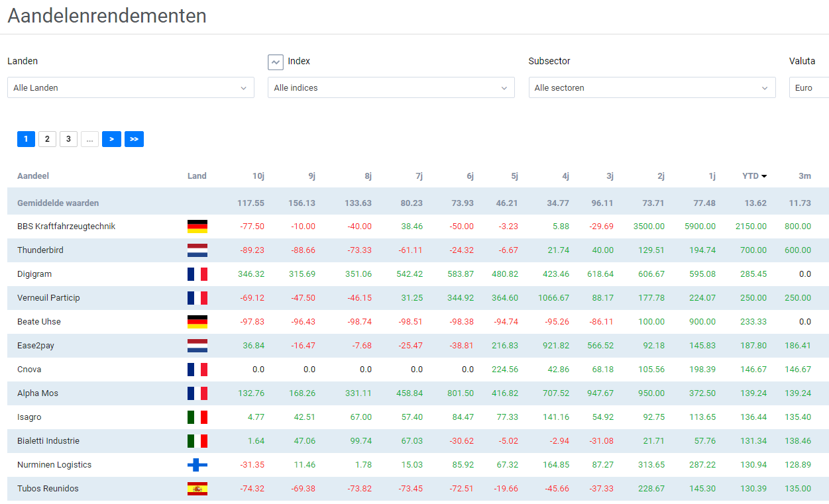
Task: Sort by the YTD column header
Action: point(754,176)
